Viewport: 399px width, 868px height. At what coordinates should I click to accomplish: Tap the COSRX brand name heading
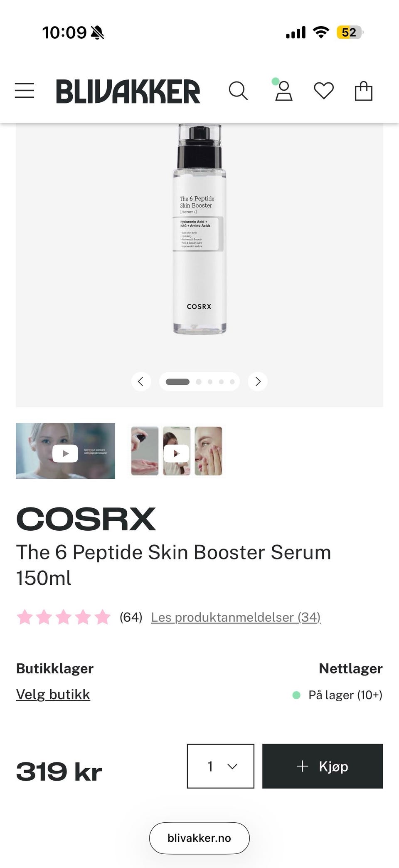86,519
